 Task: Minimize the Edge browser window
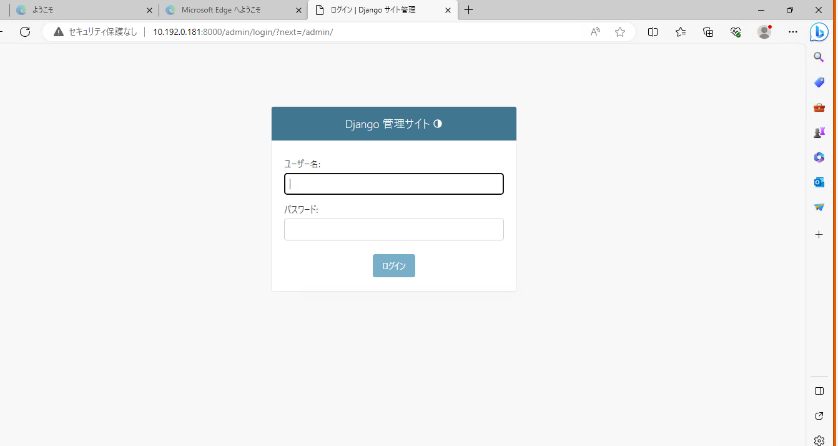point(761,10)
